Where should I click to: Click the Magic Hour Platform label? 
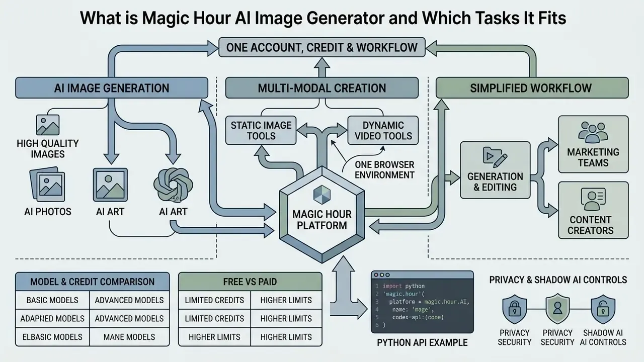click(x=322, y=220)
